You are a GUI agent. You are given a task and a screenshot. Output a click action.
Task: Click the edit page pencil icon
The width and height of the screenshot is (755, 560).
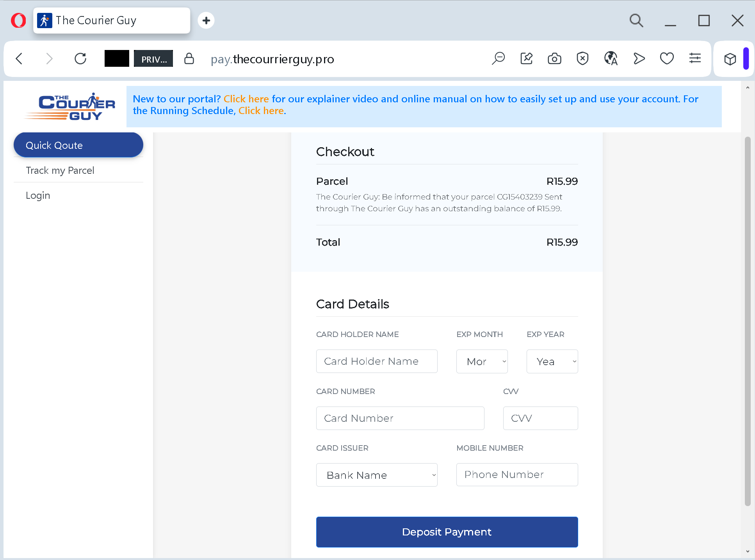(x=526, y=59)
